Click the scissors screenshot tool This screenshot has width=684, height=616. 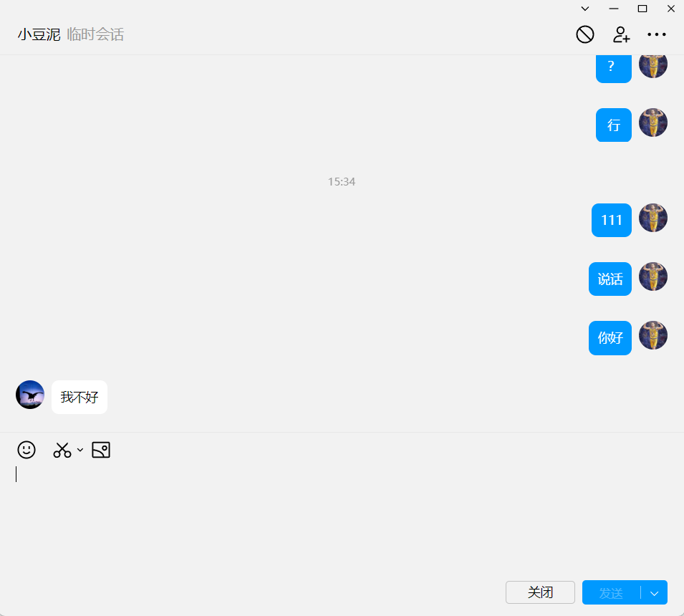point(62,450)
